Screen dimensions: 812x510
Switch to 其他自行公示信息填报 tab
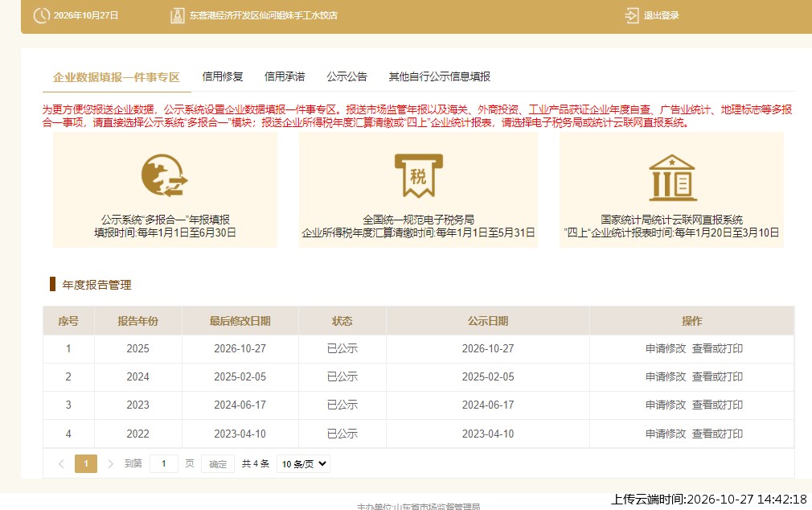(x=440, y=76)
